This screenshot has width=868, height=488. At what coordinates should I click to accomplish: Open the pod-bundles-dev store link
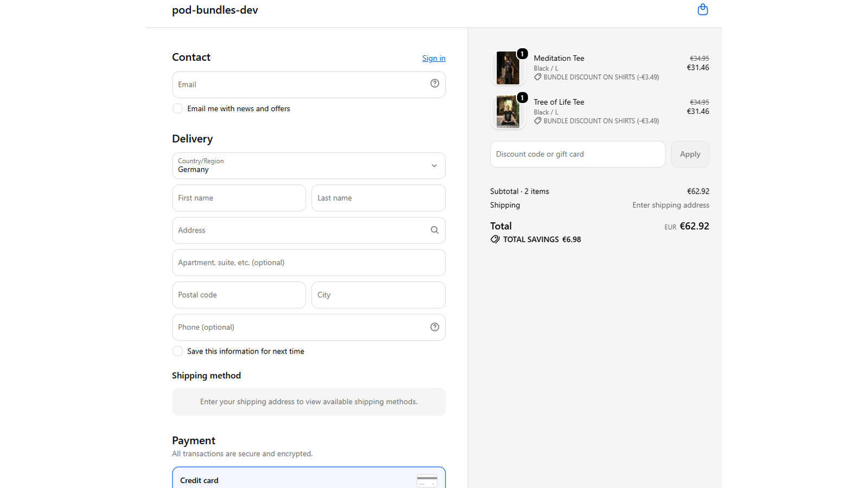click(x=215, y=10)
